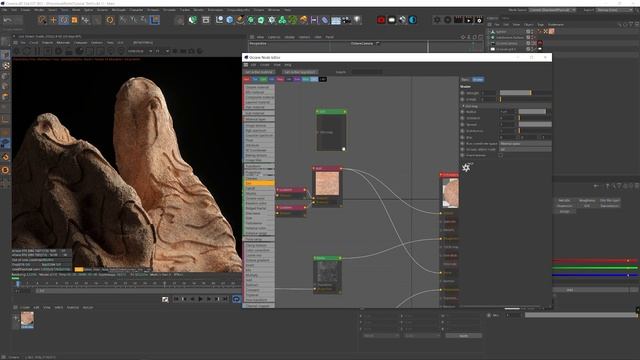Collapse the Dirt map section
The image size is (640, 360).
point(464,106)
